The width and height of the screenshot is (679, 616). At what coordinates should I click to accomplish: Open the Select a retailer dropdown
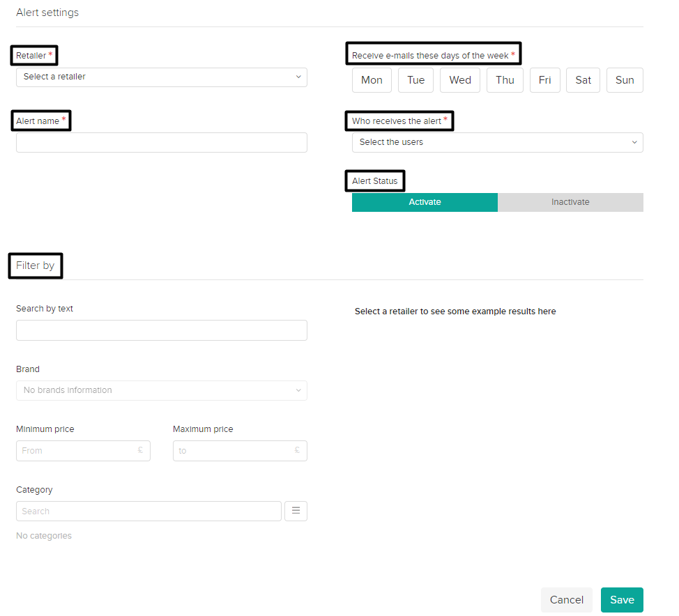point(161,77)
